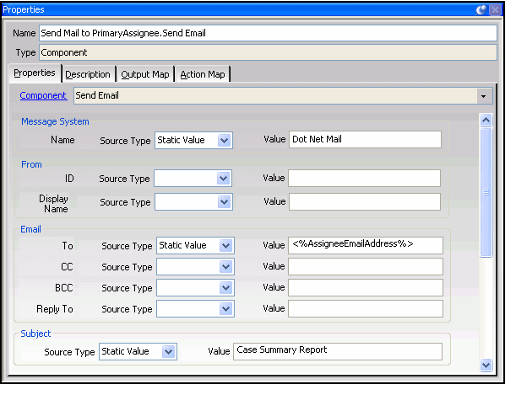This screenshot has height=395, width=528.
Task: Open the Action Map tab
Action: 203,74
